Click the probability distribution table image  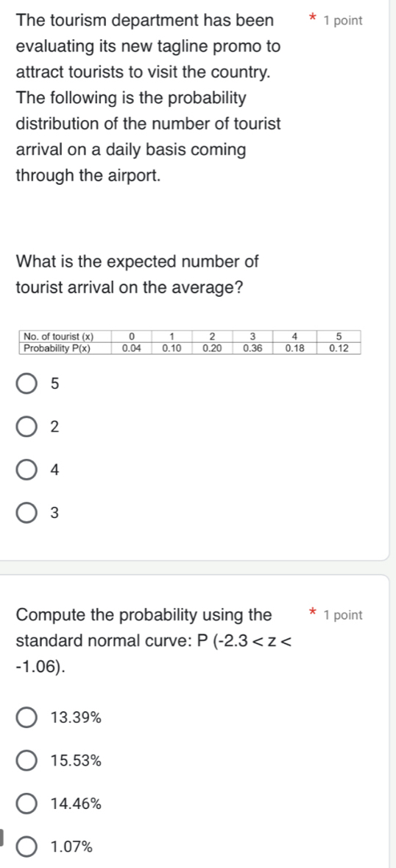[190, 342]
